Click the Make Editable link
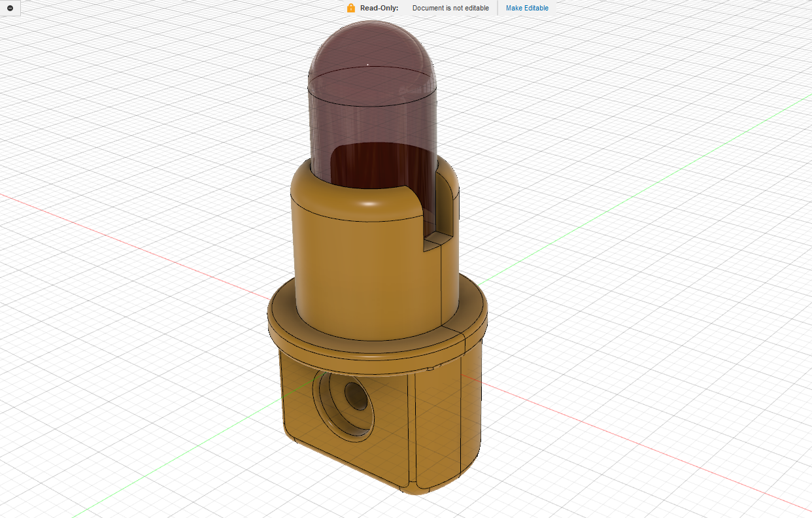 click(x=527, y=8)
